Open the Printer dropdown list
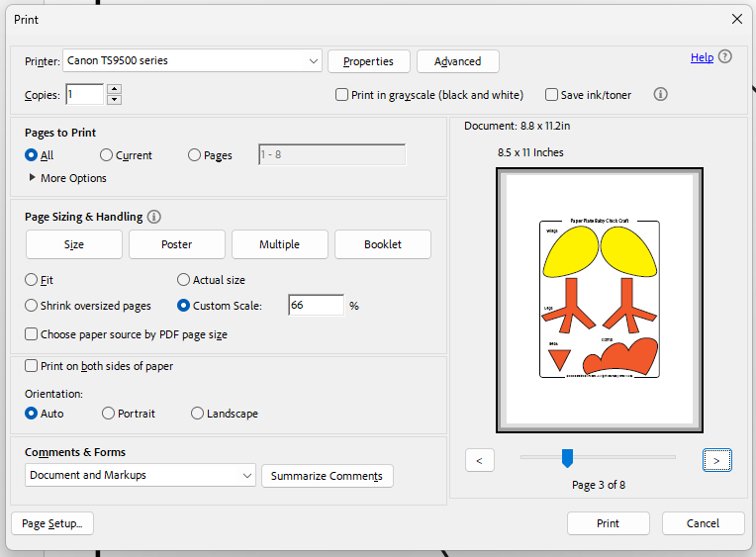The height and width of the screenshot is (557, 756). (x=313, y=61)
